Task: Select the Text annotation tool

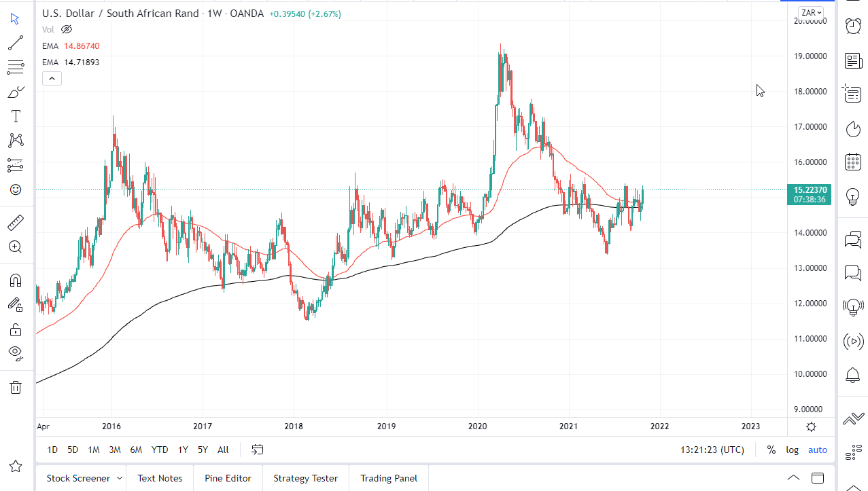Action: 15,116
